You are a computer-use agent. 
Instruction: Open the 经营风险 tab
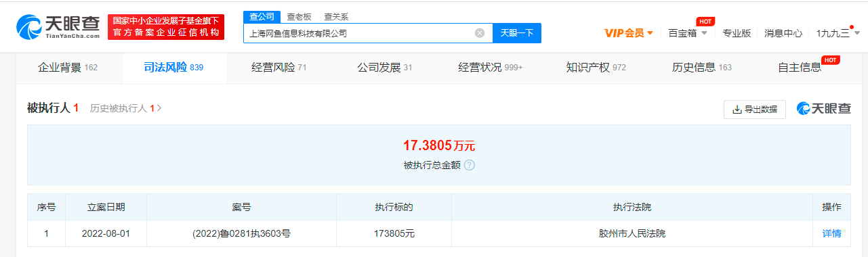[279, 68]
